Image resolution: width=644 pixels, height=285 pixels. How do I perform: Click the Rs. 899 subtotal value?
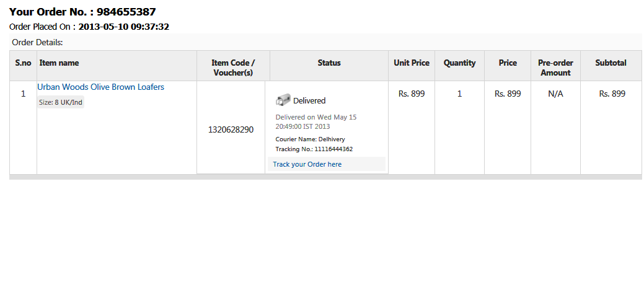pos(612,94)
